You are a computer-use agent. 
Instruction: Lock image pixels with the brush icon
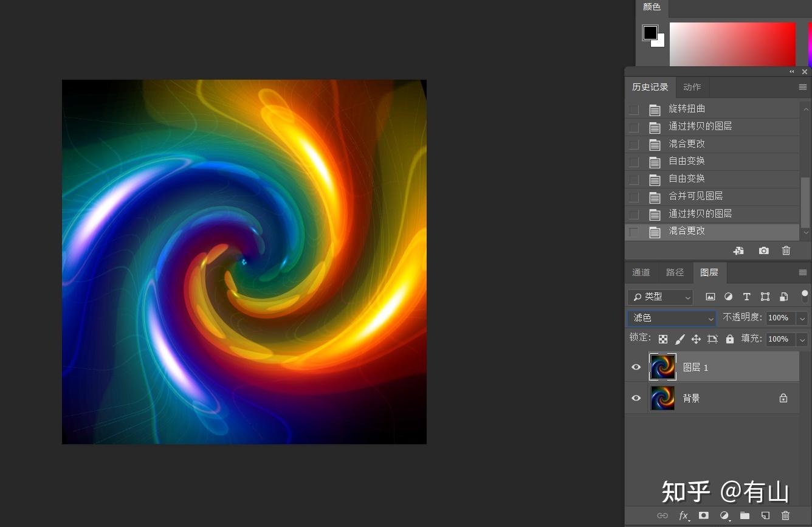[x=680, y=339]
